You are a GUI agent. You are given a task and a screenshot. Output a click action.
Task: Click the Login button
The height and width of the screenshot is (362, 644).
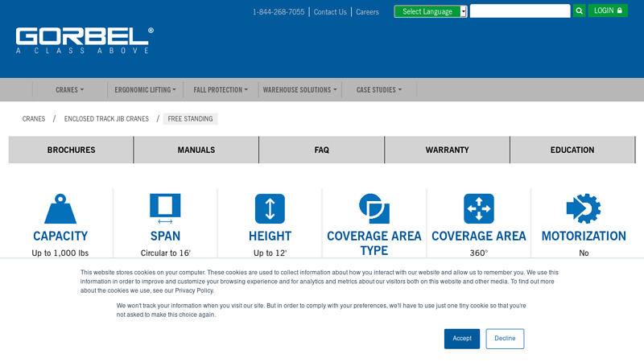click(x=608, y=10)
